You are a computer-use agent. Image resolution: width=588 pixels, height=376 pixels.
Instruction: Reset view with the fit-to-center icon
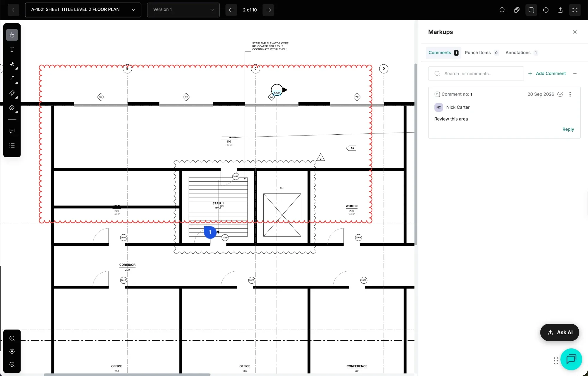click(12, 351)
